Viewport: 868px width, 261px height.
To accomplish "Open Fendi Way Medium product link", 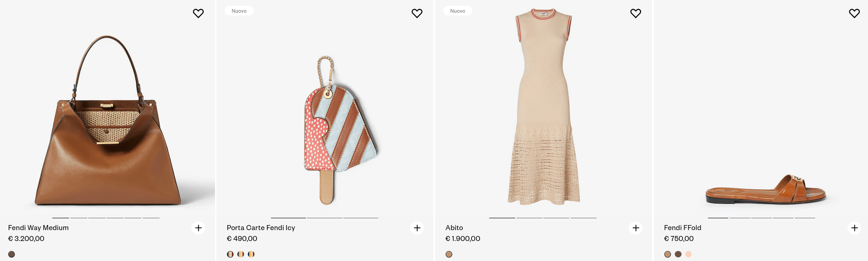I will [x=38, y=228].
